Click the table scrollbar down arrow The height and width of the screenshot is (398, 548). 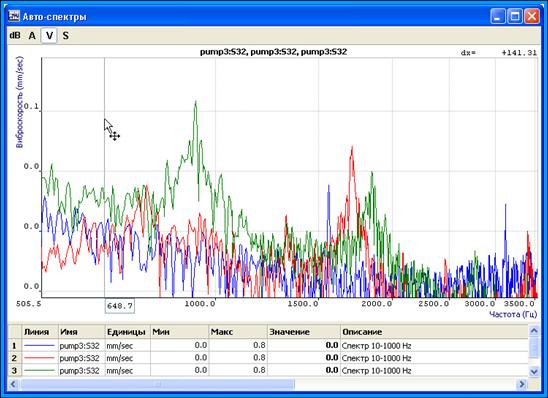tap(534, 371)
